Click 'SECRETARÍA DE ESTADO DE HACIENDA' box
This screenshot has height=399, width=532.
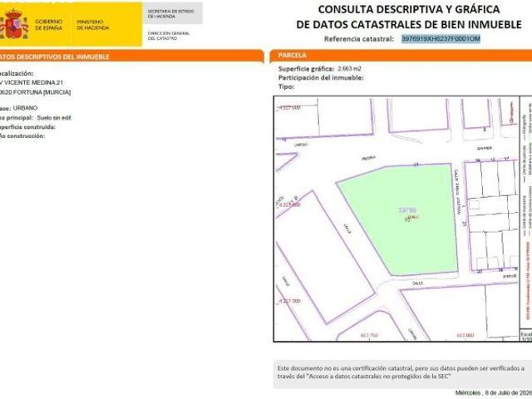pos(172,13)
